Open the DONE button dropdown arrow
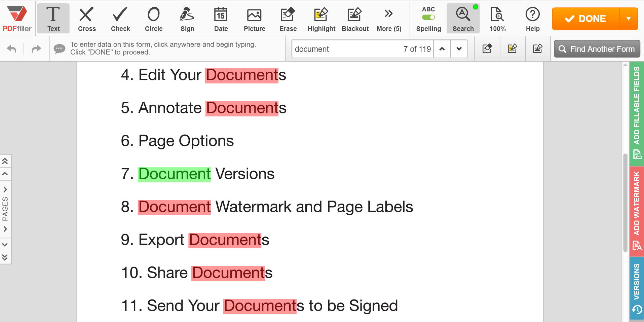The height and width of the screenshot is (322, 644). (x=629, y=19)
